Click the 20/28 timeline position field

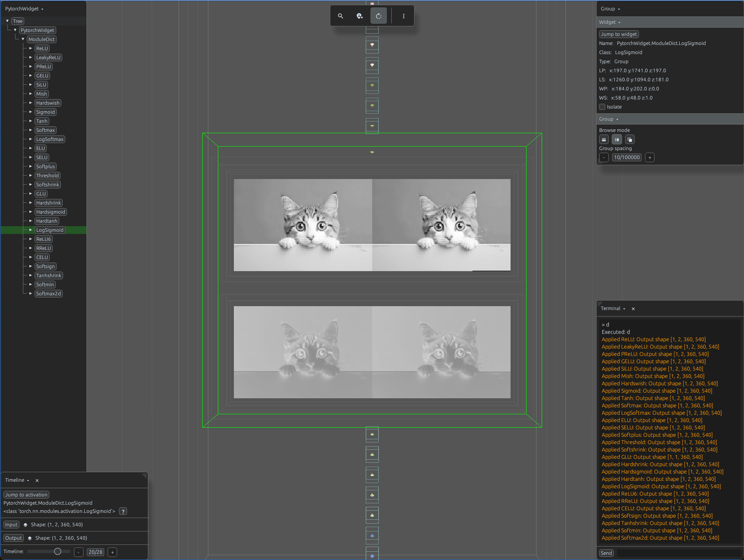coord(96,552)
